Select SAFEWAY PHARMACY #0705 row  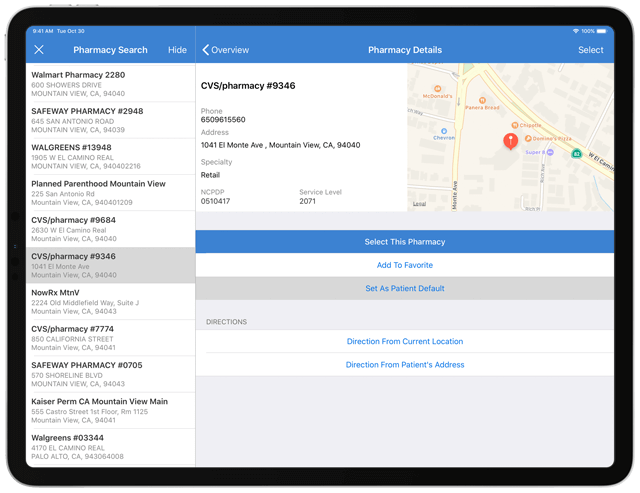pyautogui.click(x=110, y=374)
